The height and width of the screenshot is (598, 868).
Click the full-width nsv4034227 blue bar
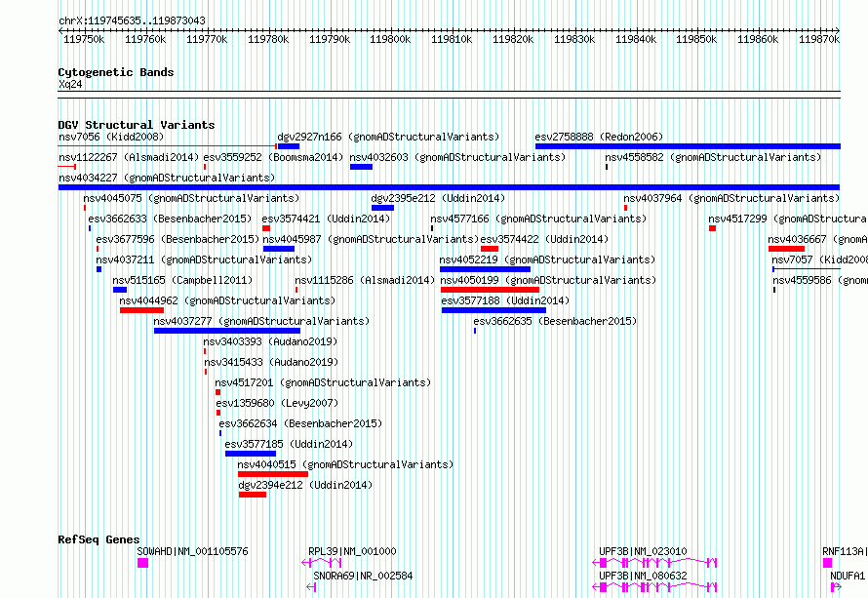(449, 187)
